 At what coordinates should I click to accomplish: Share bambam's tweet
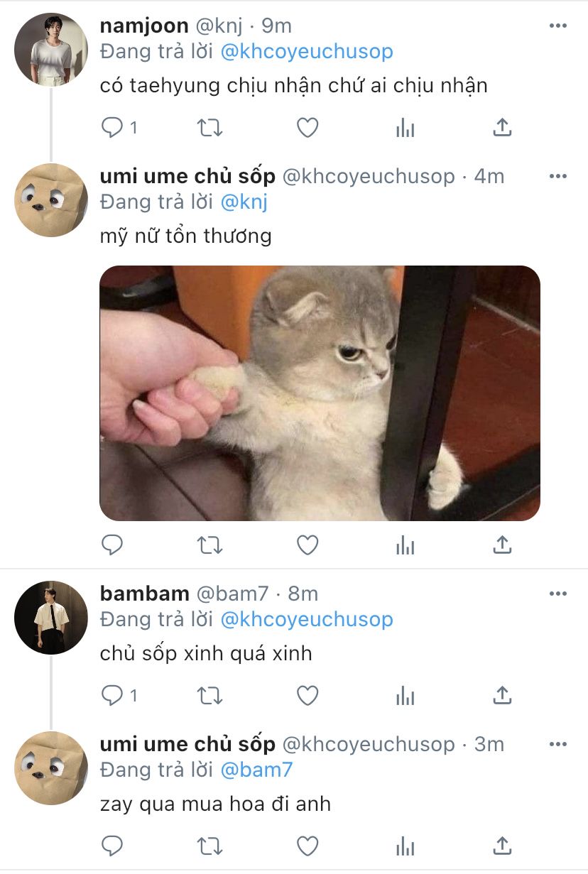[x=502, y=695]
